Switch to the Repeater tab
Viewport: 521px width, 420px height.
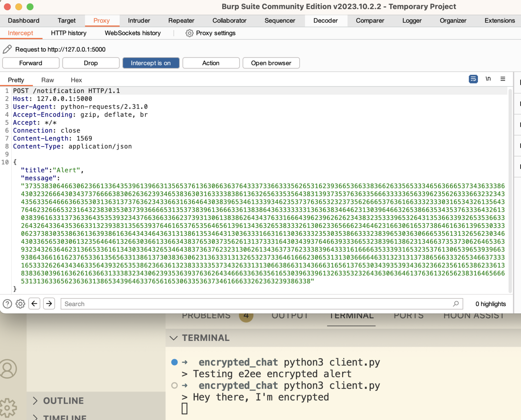(x=181, y=21)
